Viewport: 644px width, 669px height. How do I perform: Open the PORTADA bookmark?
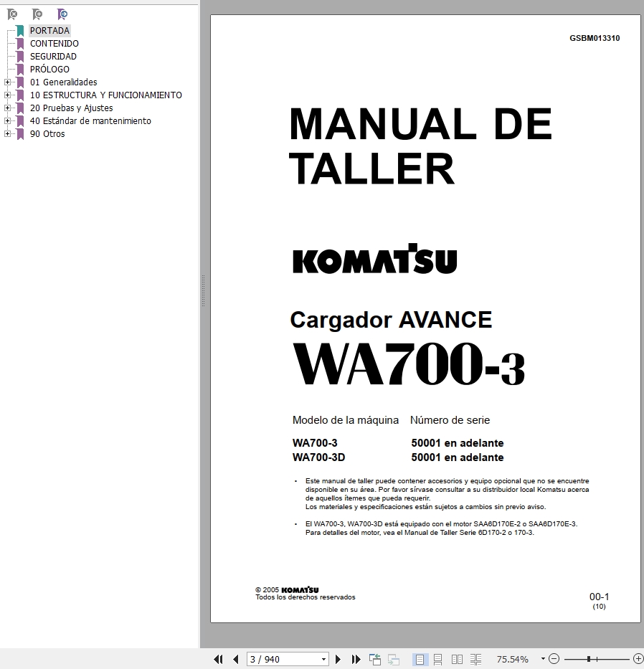pyautogui.click(x=49, y=31)
